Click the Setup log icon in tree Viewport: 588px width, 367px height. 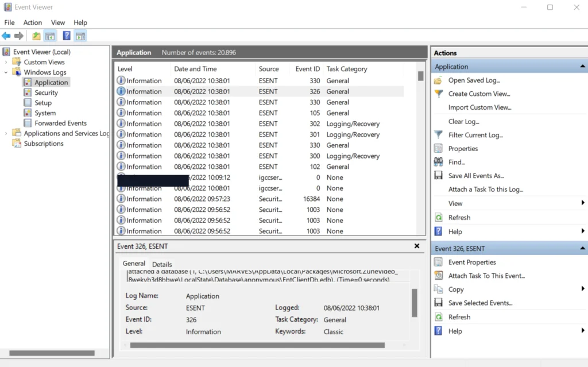(x=28, y=102)
